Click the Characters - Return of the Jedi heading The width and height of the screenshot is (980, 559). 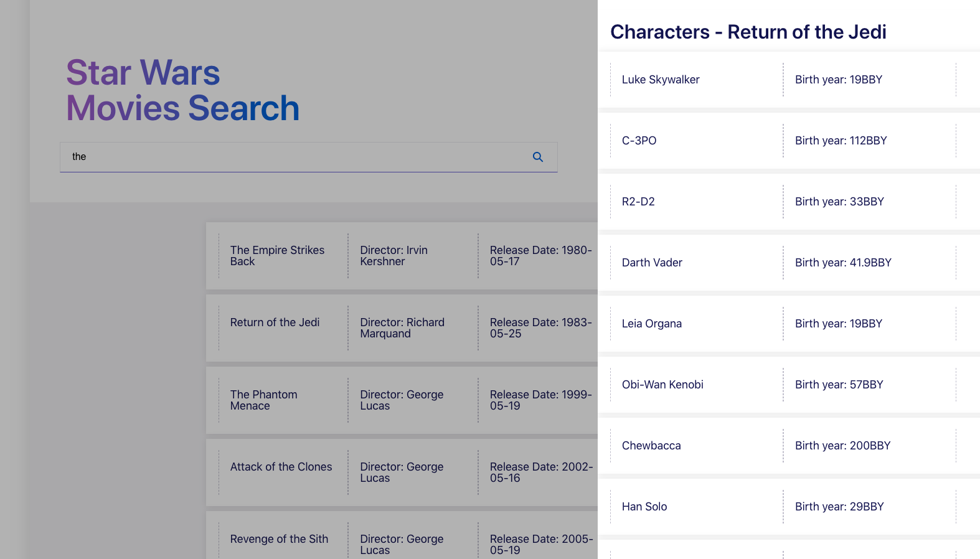click(x=748, y=32)
